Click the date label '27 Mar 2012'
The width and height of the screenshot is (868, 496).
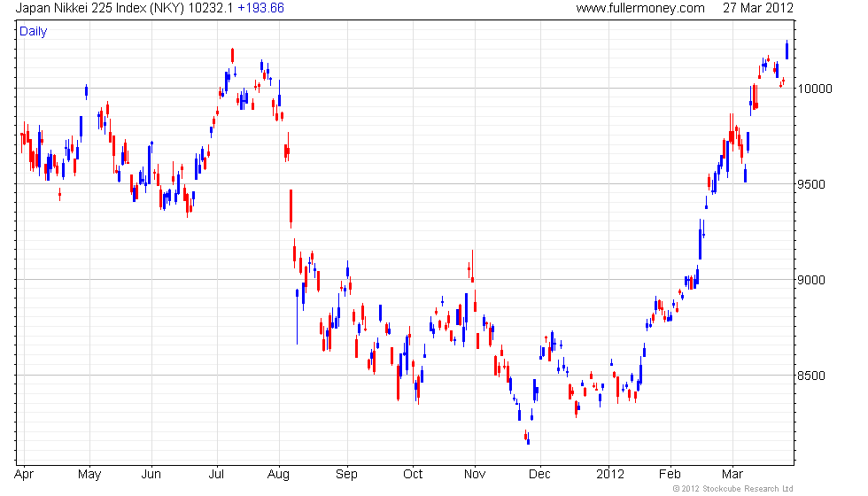click(x=758, y=8)
